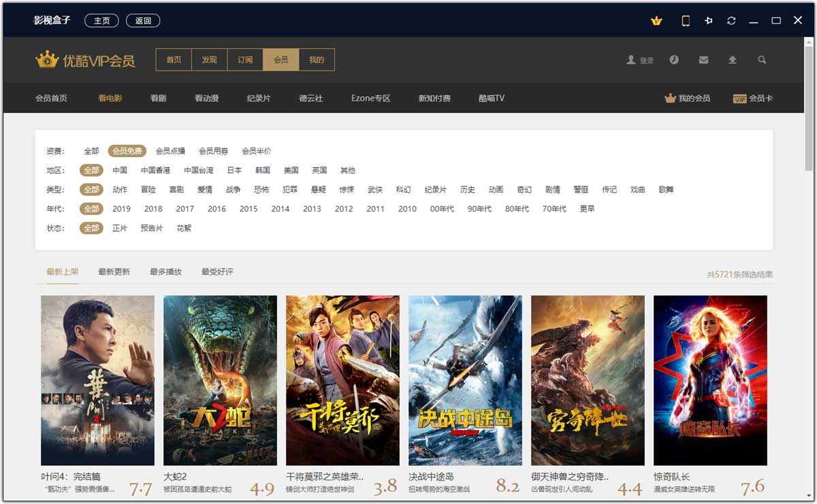Filter status by 预告片
Image resolution: width=817 pixels, height=504 pixels.
point(152,228)
